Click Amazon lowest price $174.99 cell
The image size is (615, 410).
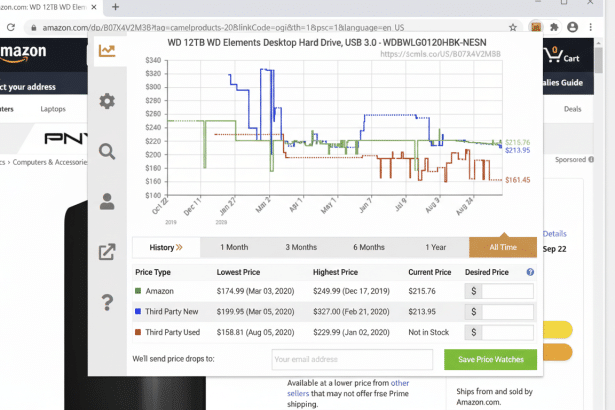(255, 291)
